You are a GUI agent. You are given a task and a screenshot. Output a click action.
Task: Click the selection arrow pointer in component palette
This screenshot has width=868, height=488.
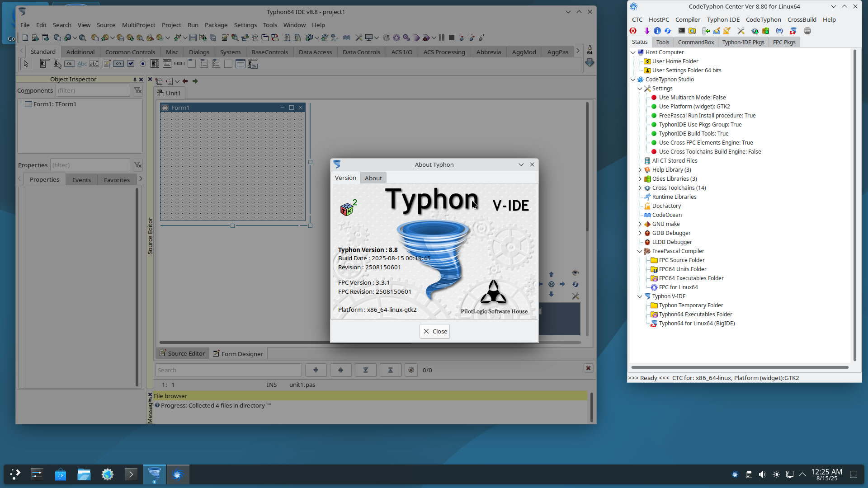(26, 64)
